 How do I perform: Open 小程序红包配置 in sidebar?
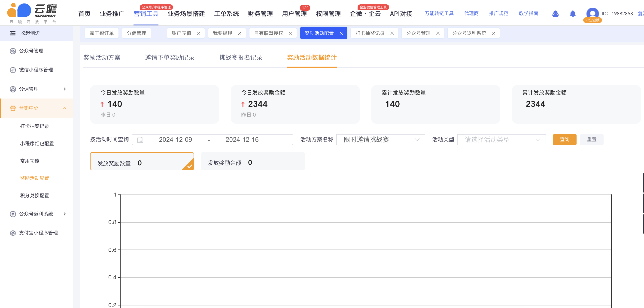point(37,144)
